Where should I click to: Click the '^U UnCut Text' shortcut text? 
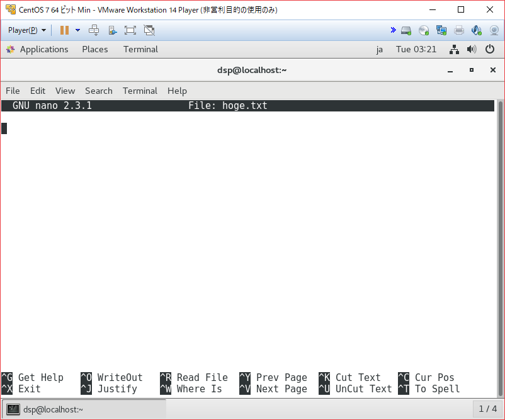[x=355, y=389]
